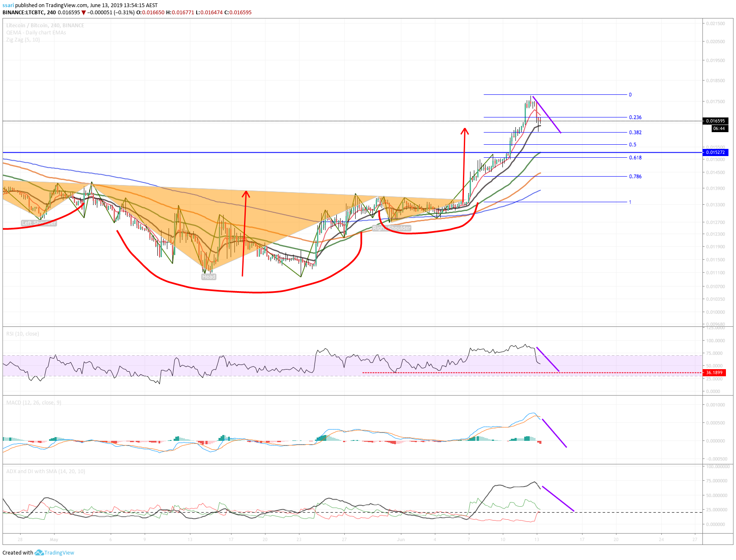Screen dimensions: 736x560
Task: Click the 0.011500 price axis label
Action: point(715,260)
